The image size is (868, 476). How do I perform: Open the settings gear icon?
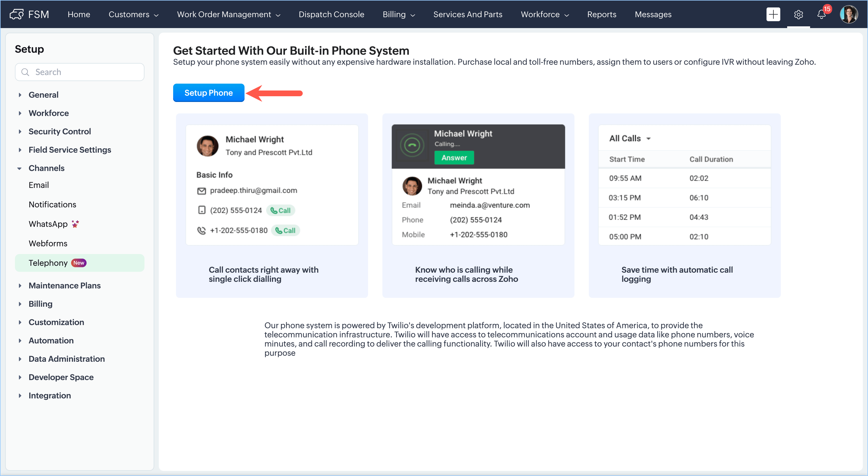(798, 15)
